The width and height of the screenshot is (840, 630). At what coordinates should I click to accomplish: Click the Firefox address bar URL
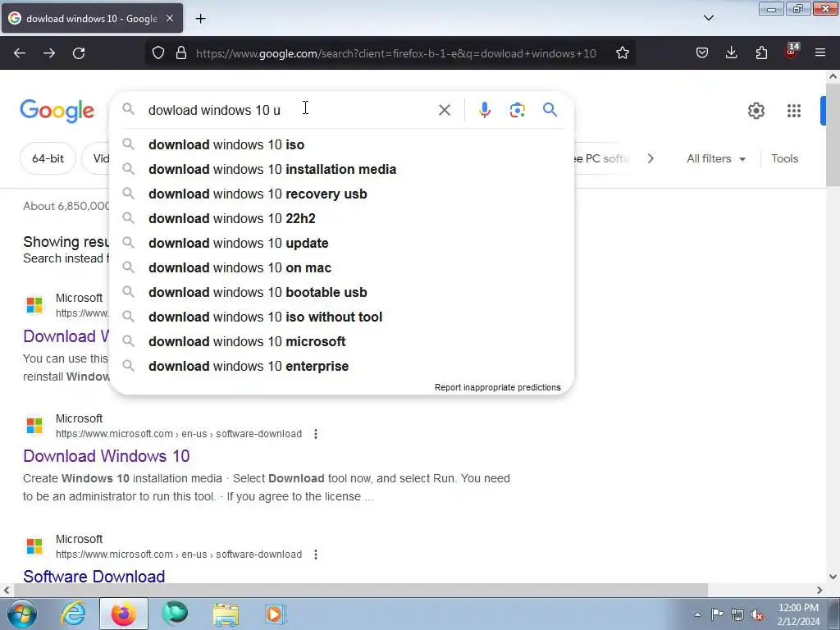(x=396, y=53)
